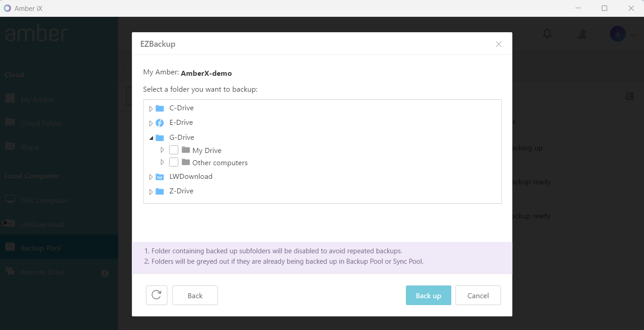
Task: Close the EZBackup dialog with the X
Action: (499, 44)
